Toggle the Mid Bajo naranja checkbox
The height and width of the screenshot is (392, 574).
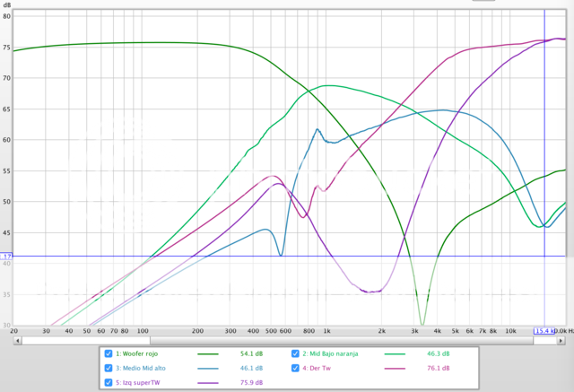click(297, 353)
